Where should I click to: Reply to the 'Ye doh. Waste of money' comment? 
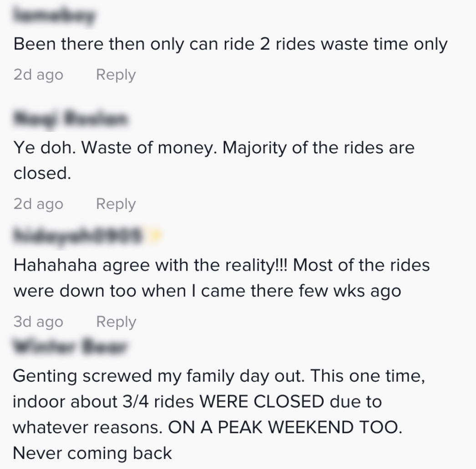click(116, 204)
